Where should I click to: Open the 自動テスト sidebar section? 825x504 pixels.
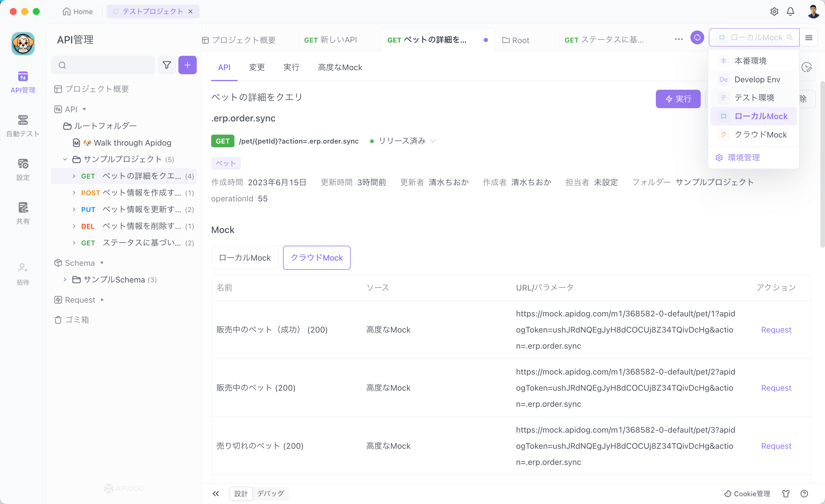pyautogui.click(x=23, y=126)
